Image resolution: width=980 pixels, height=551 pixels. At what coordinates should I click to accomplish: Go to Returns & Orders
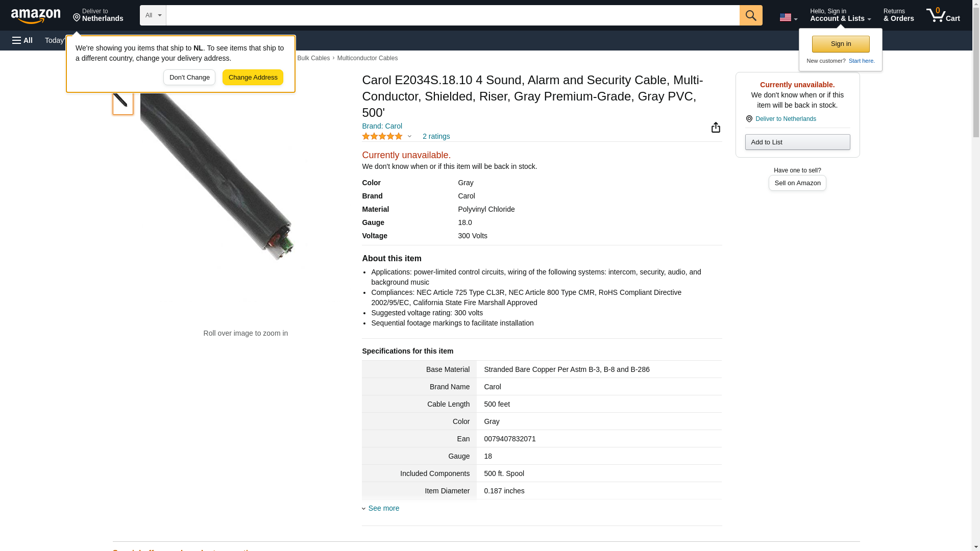tap(898, 15)
